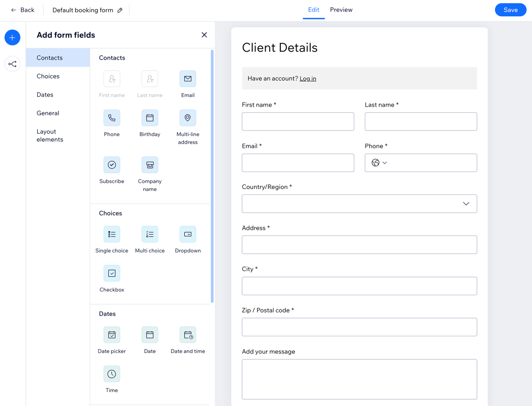Click the pencil icon to rename form
532x406 pixels.
(120, 10)
